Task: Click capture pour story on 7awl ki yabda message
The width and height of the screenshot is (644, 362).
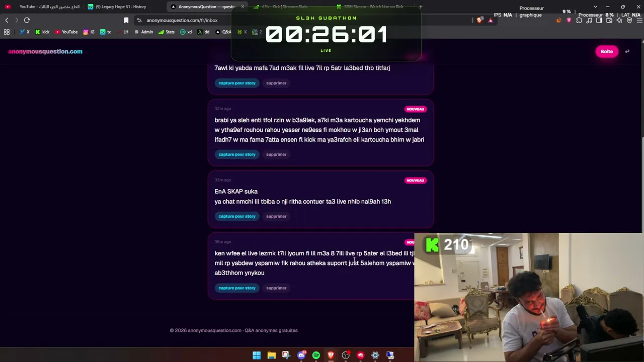Action: [x=237, y=83]
